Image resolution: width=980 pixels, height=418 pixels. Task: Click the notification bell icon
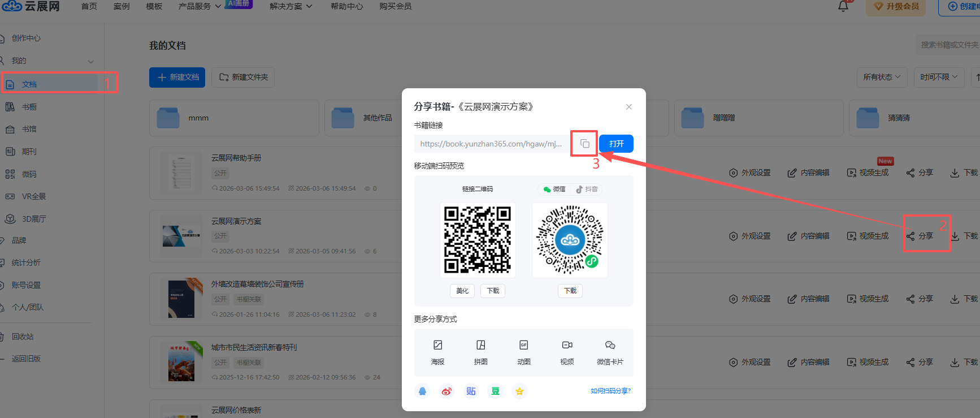point(843,6)
